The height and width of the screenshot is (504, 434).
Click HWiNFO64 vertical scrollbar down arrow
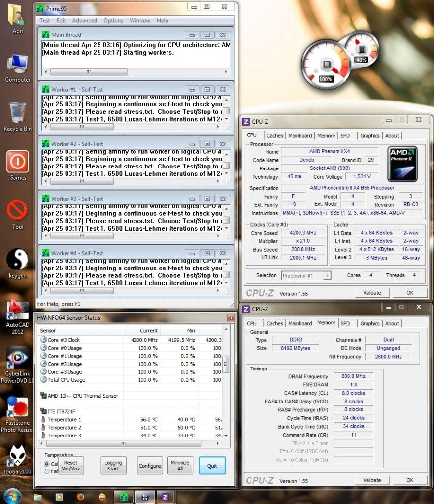[226, 436]
